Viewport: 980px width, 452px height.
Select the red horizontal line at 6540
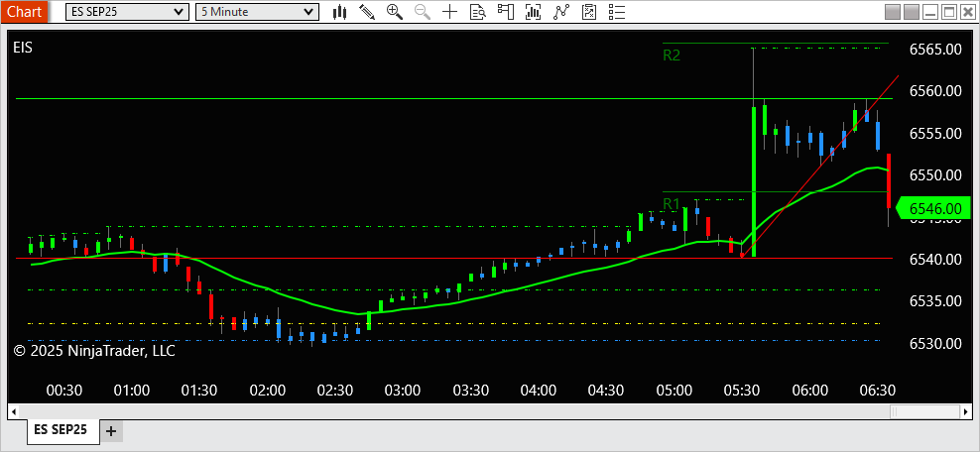coord(454,258)
